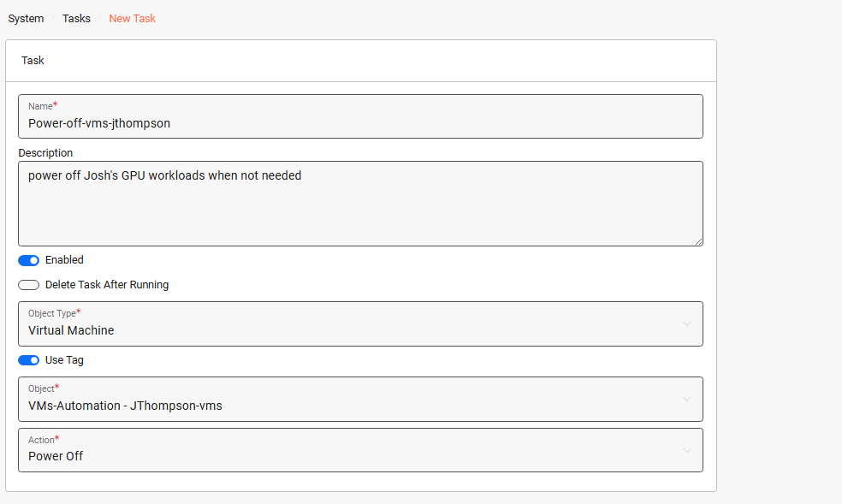Disable the Use Tag toggle
Viewport: 842px width, 504px height.
28,360
